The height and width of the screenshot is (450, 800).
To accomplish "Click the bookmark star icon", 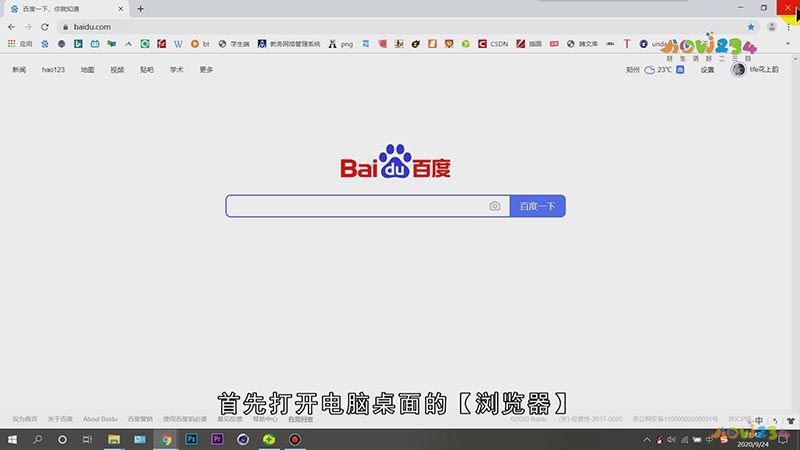I will pos(751,27).
